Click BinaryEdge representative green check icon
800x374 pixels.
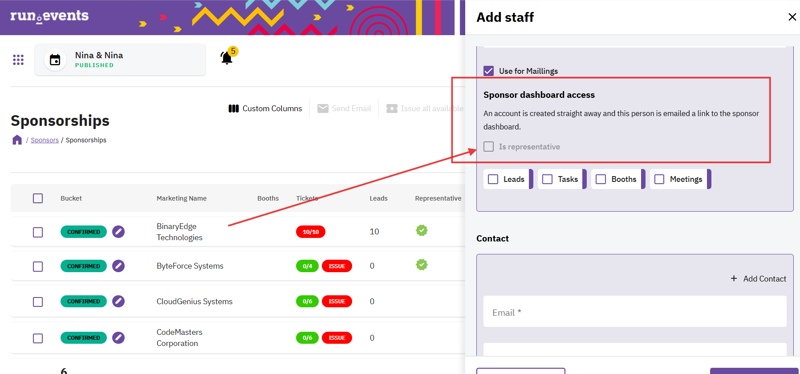421,231
